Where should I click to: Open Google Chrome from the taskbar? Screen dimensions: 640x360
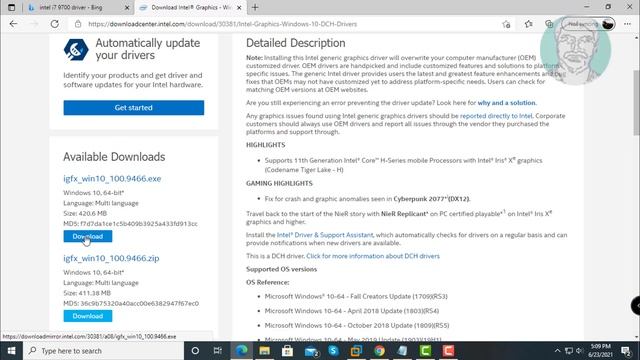point(379,351)
